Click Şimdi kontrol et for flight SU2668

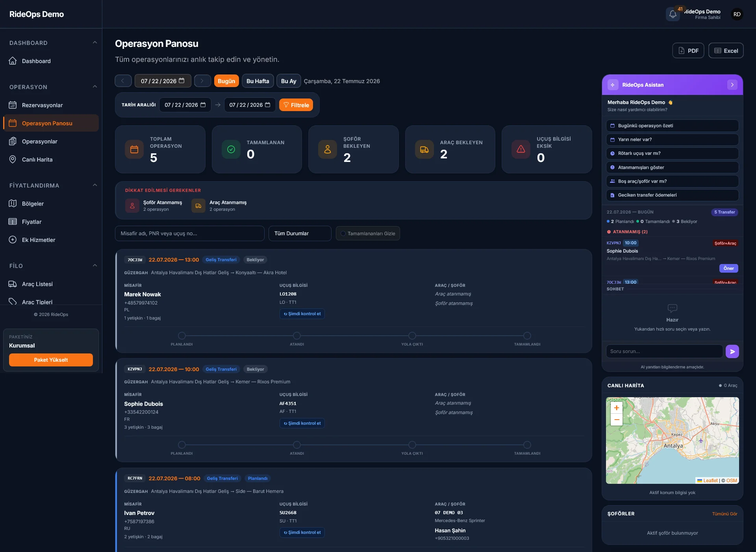(x=302, y=532)
